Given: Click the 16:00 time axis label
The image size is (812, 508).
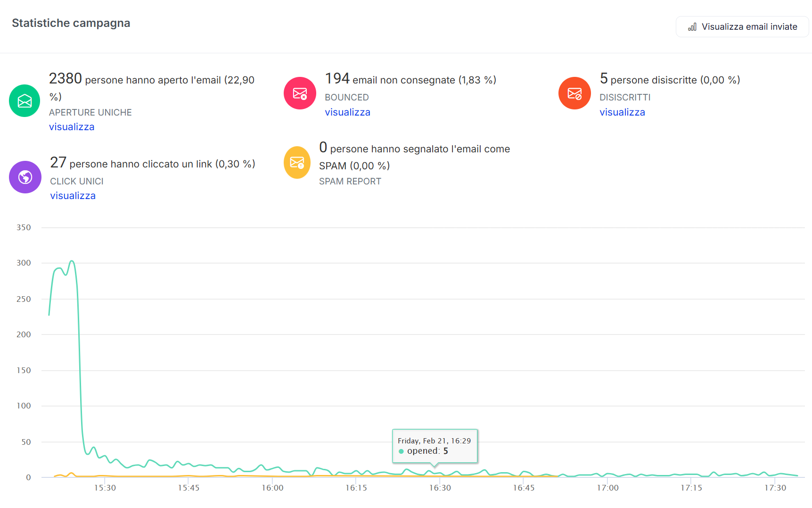Looking at the screenshot, I should pyautogui.click(x=272, y=488).
